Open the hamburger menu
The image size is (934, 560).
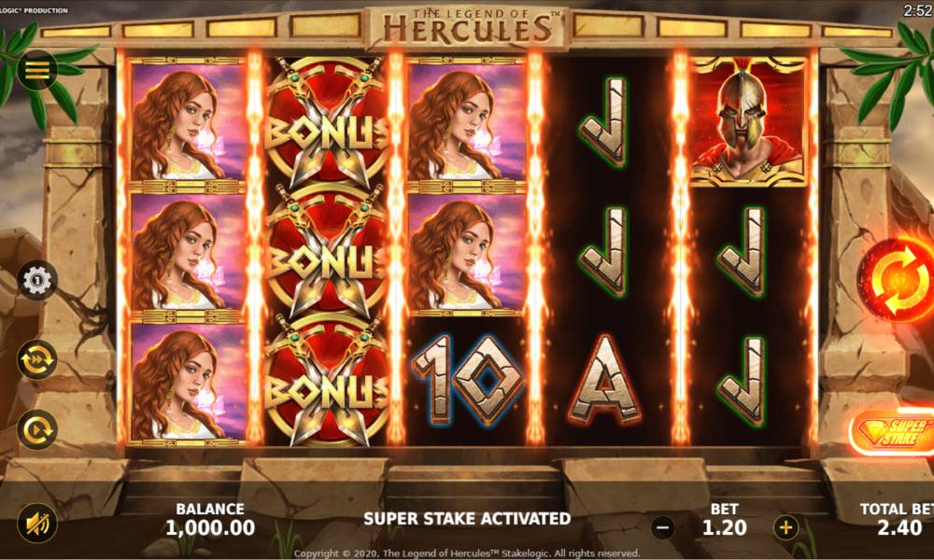point(37,71)
